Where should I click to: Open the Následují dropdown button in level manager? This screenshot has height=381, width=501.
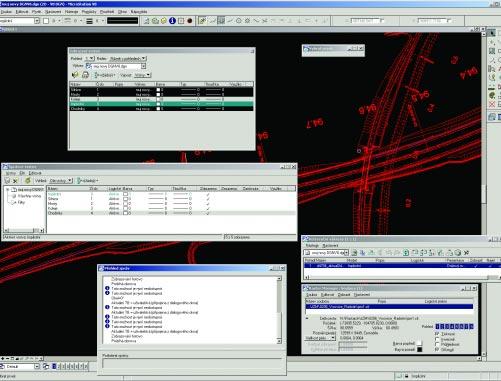[88, 181]
